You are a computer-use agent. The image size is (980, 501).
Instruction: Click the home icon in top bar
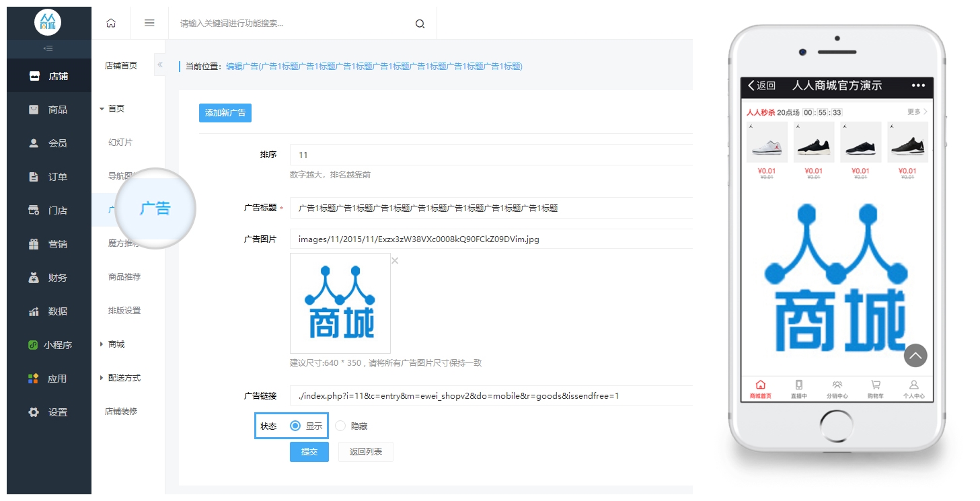(111, 23)
